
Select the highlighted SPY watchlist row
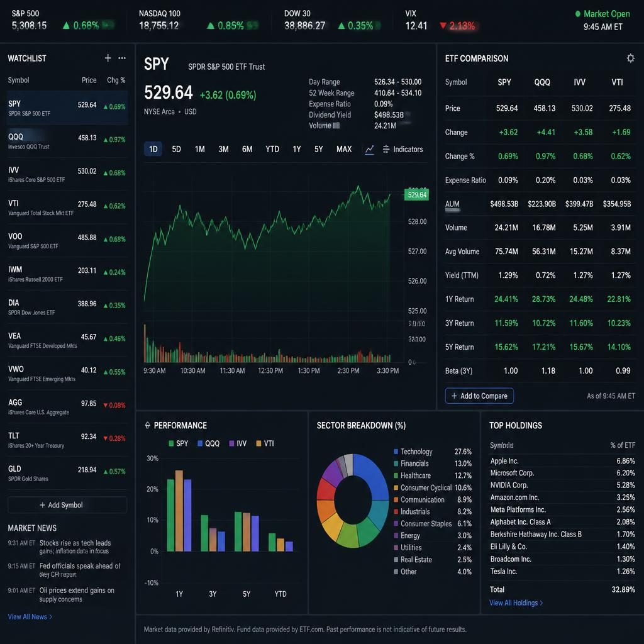(67, 108)
